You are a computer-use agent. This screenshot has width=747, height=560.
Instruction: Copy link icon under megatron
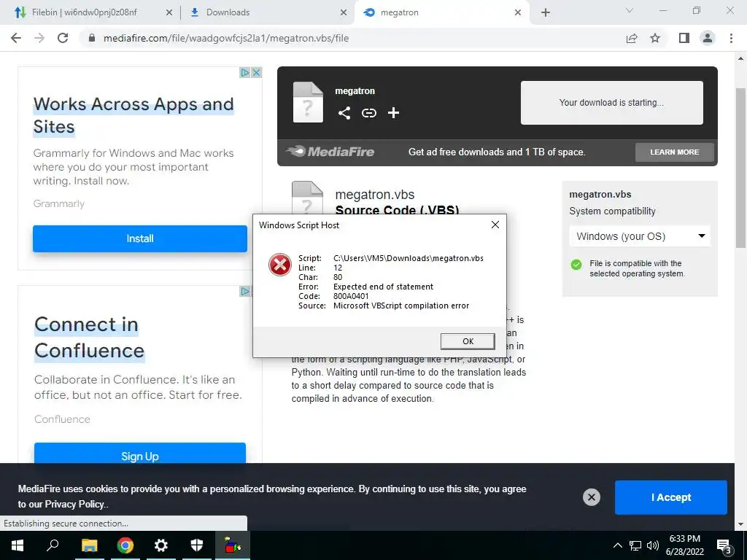point(368,113)
